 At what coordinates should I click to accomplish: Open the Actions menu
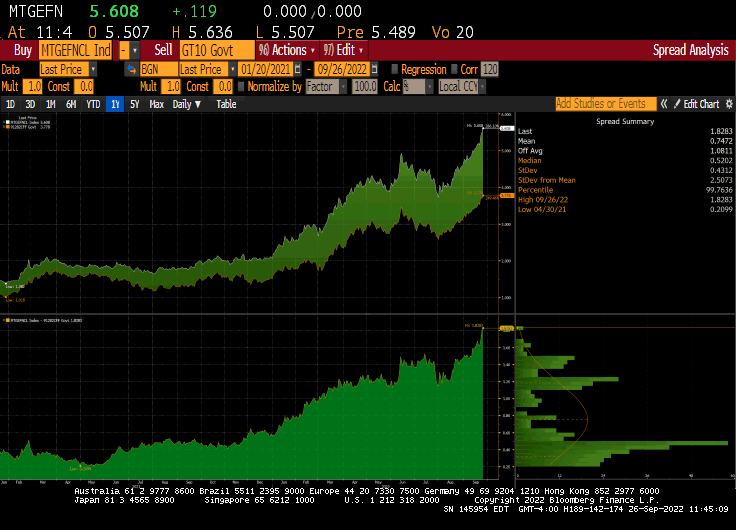point(287,49)
